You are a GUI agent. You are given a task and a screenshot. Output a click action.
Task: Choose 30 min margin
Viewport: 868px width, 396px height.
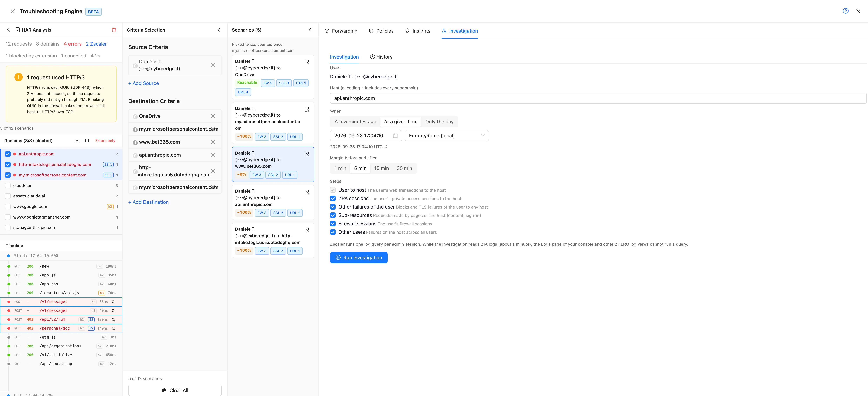(x=404, y=168)
